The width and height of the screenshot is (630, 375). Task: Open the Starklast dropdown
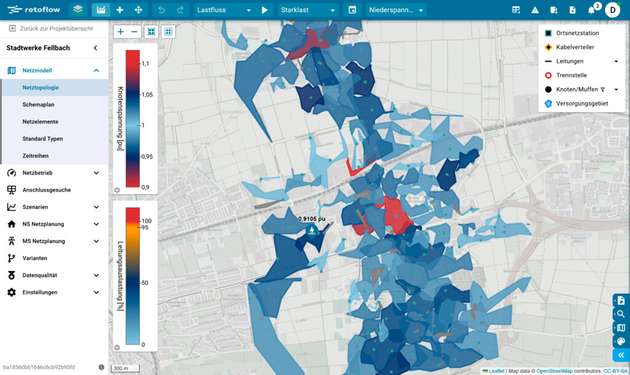(x=307, y=10)
